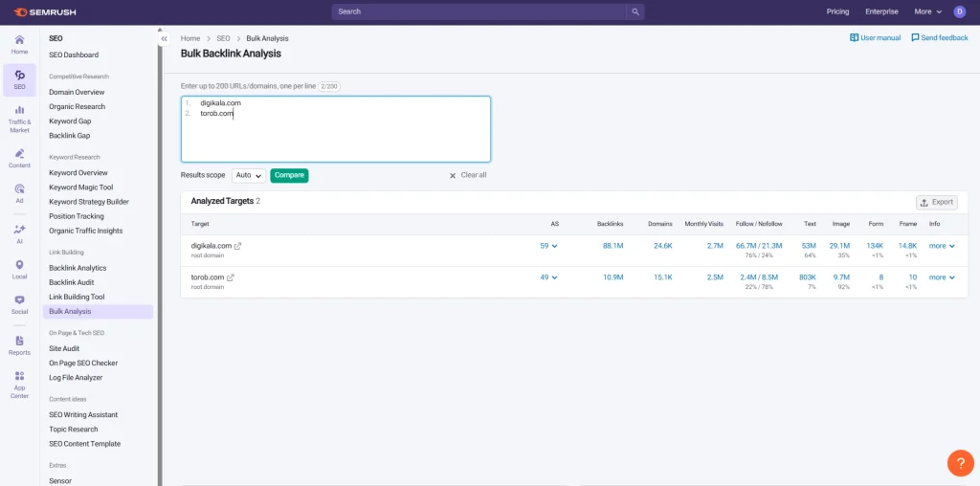This screenshot has width=980, height=486.
Task: Click the green Compare button
Action: (289, 175)
